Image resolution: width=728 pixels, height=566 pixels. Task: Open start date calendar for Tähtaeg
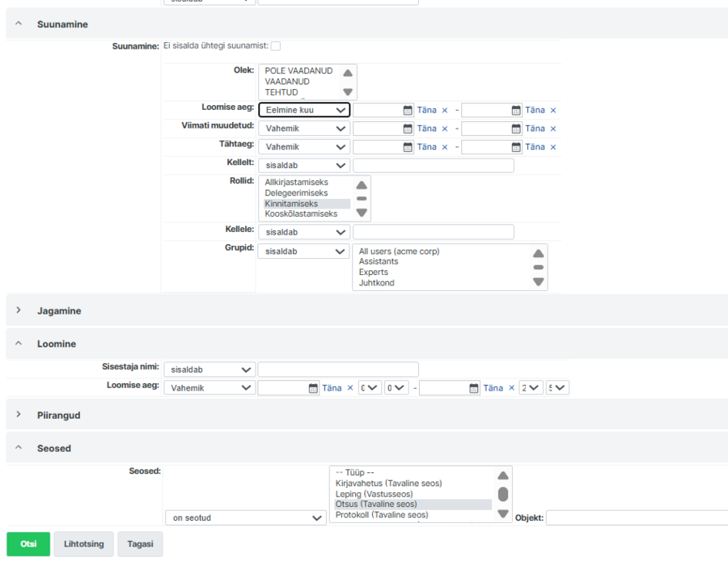click(x=407, y=147)
